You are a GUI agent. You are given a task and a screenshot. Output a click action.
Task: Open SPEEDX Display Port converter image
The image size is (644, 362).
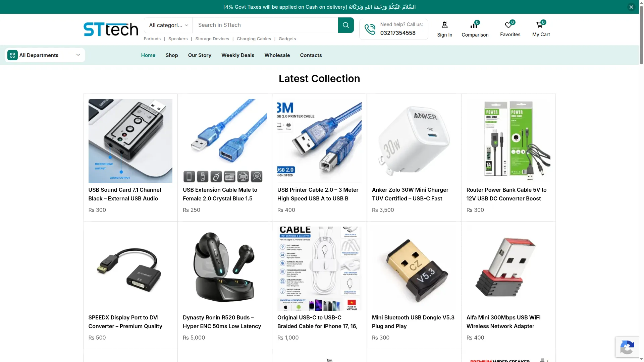[x=130, y=268]
